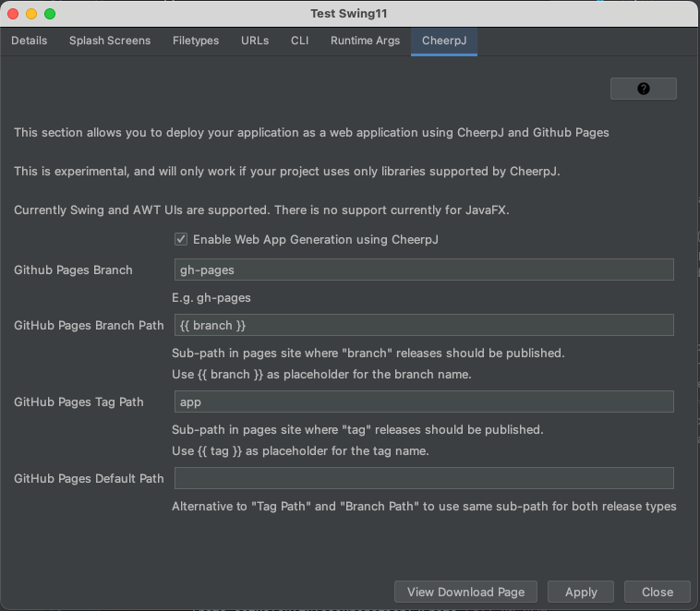Click the red window close button
Image resolution: width=700 pixels, height=611 pixels.
coord(13,14)
